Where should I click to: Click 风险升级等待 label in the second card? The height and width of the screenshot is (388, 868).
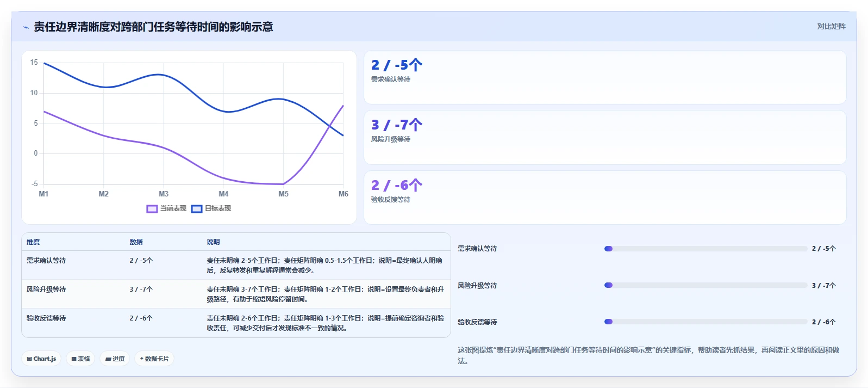pyautogui.click(x=391, y=139)
